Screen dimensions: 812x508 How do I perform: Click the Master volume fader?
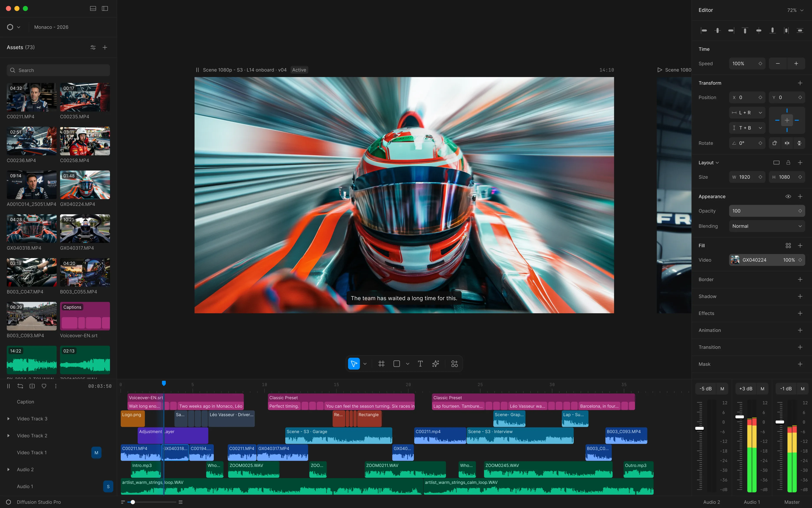780,422
